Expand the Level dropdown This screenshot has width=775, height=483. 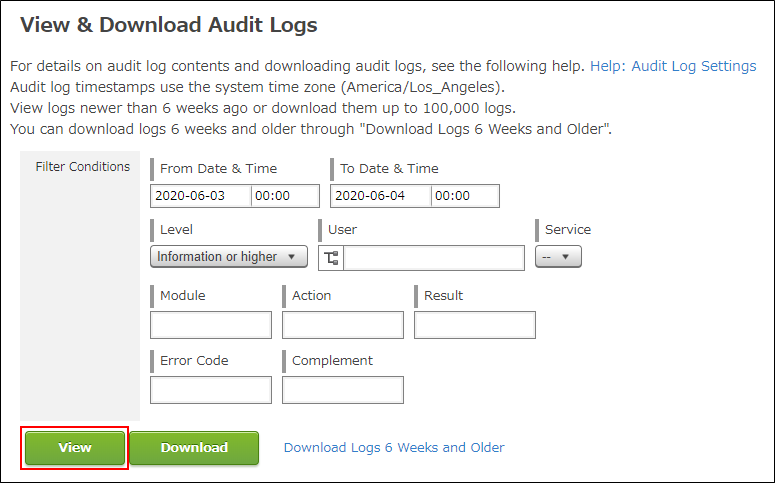click(x=228, y=257)
